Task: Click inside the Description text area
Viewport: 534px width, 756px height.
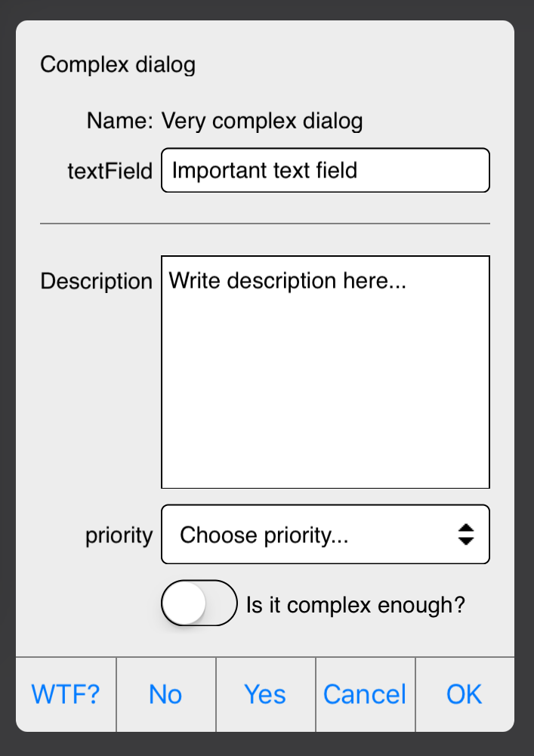Action: pos(325,378)
